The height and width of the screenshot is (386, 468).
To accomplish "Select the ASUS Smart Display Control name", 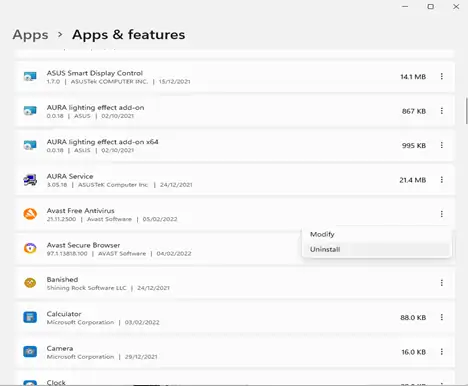I will 95,73.
